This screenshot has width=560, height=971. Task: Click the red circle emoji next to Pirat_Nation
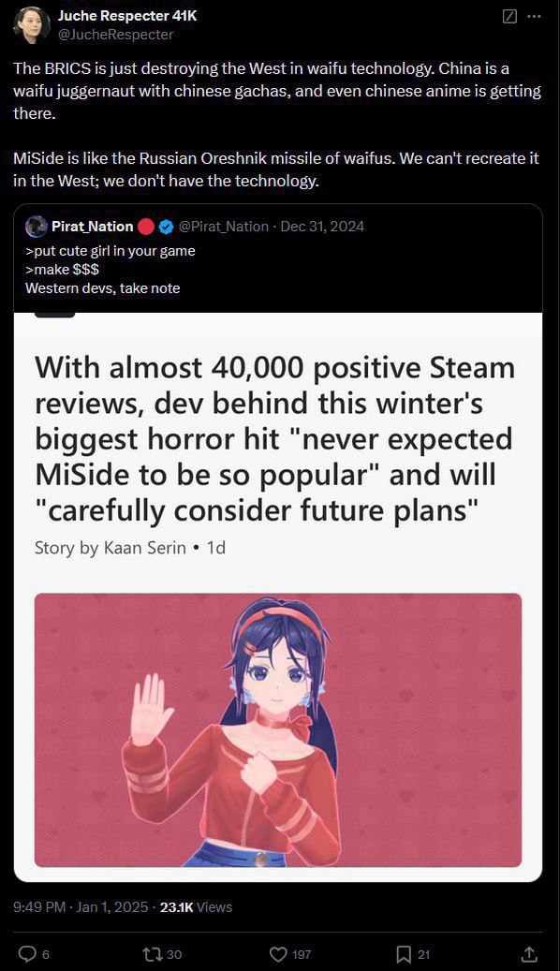click(145, 227)
